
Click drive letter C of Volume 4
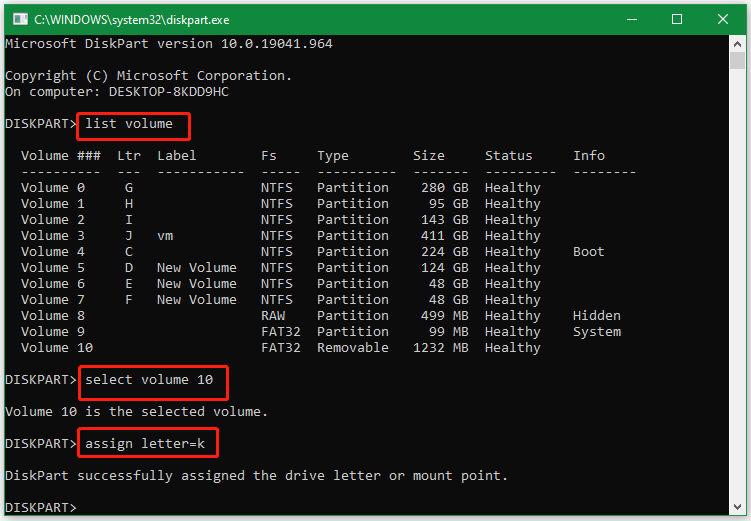[129, 252]
